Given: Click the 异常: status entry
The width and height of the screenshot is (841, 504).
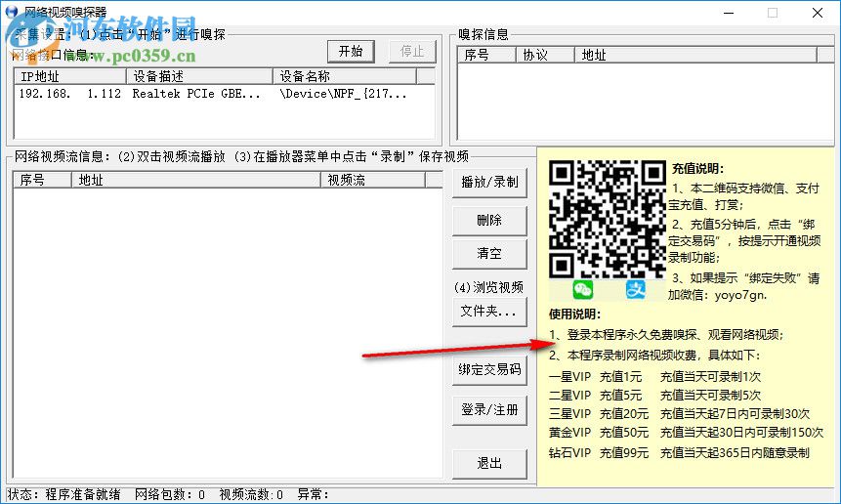Looking at the screenshot, I should pyautogui.click(x=314, y=494).
